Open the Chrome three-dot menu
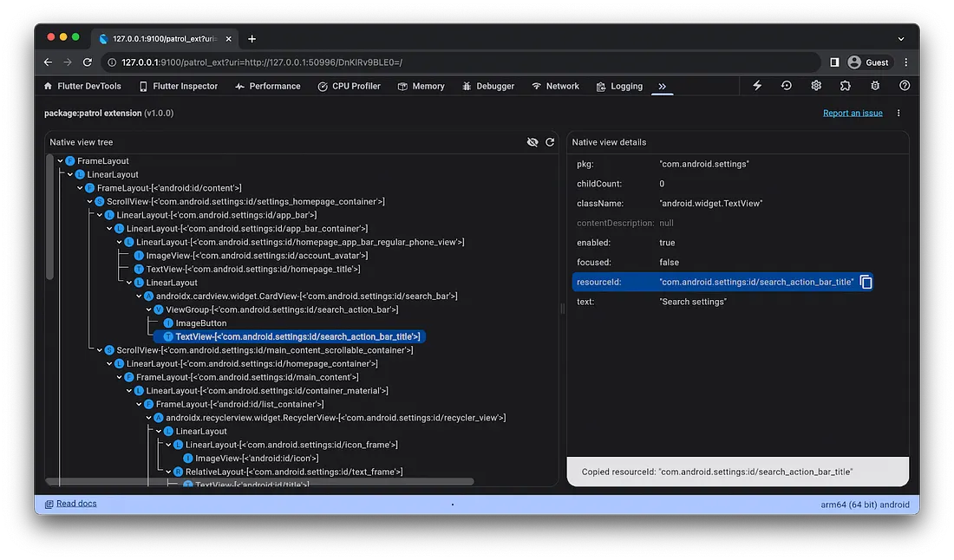The height and width of the screenshot is (560, 954). click(906, 62)
